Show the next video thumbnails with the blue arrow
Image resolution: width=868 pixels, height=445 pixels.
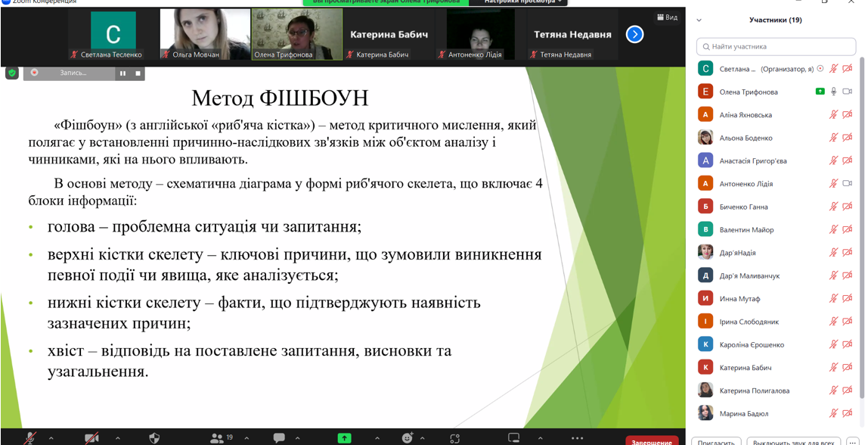click(634, 34)
